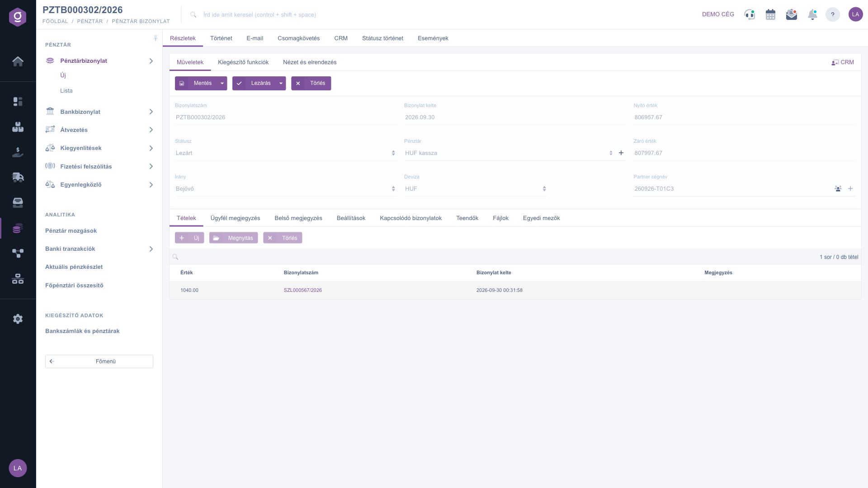Open the calendar icon in header
Screen dimensions: 868x488
coord(771,14)
